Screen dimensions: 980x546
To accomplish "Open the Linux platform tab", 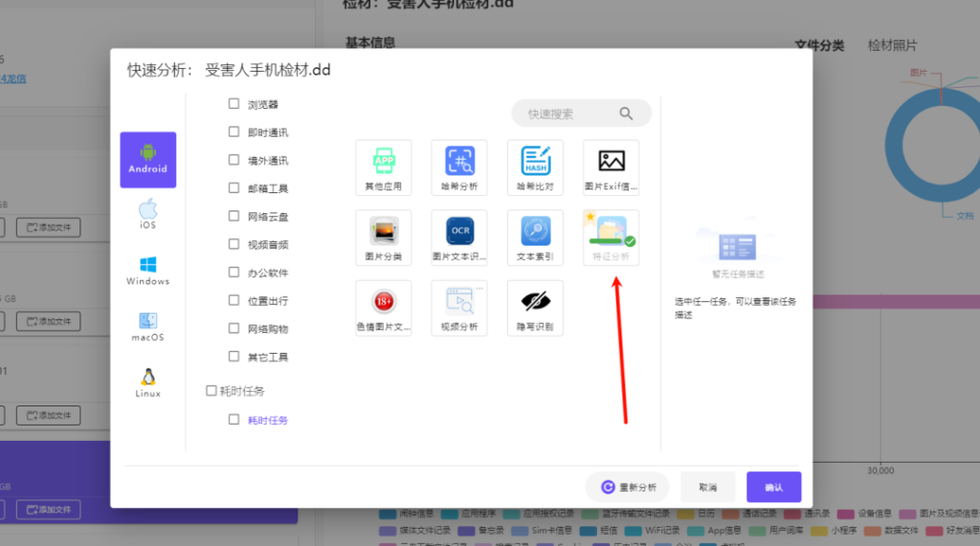I will (x=148, y=382).
